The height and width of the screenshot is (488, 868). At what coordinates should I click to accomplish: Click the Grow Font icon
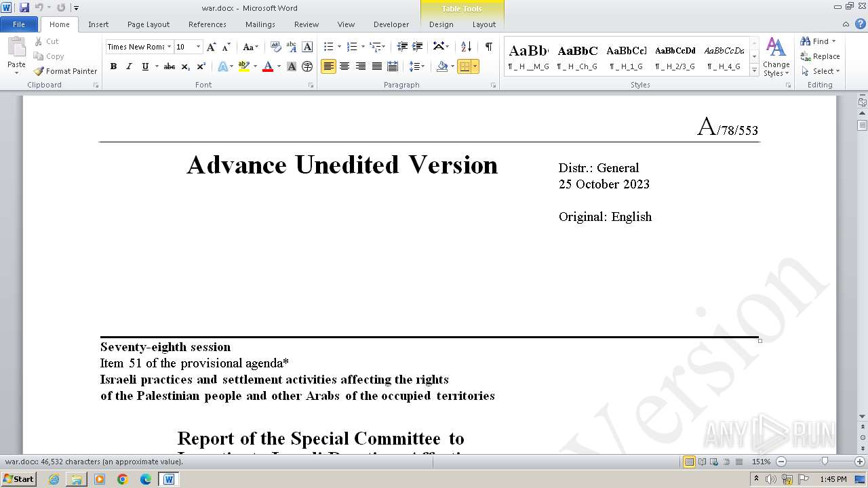point(212,47)
